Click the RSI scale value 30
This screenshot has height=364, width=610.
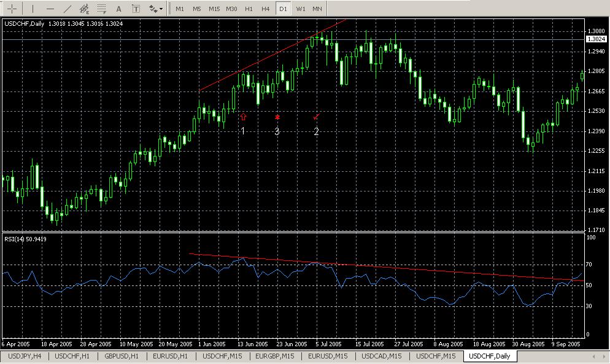click(589, 306)
